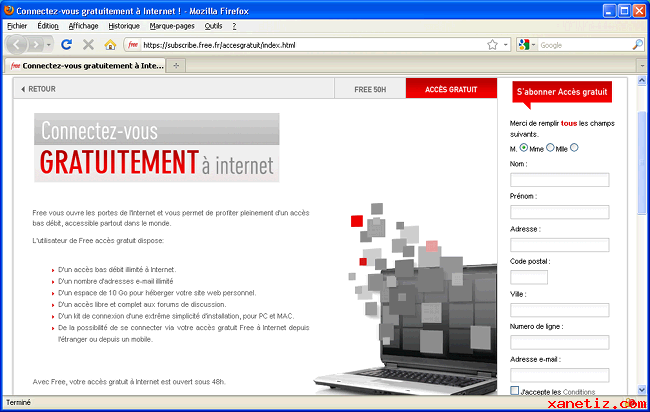Screen dimensions: 650x412
Task: Click the bullet 'D'un nombre d'adresses e-mail illimité'
Action: pos(116,281)
